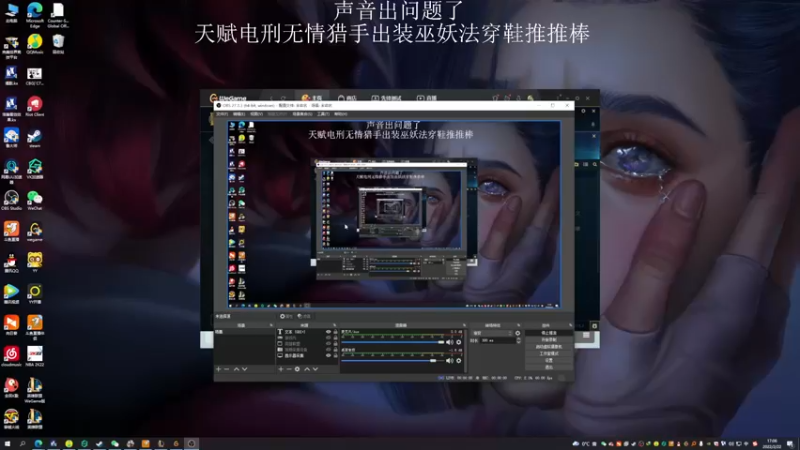Open Desktop Audio channel gear settings
Viewport: 800px width, 450px height.
point(459,360)
